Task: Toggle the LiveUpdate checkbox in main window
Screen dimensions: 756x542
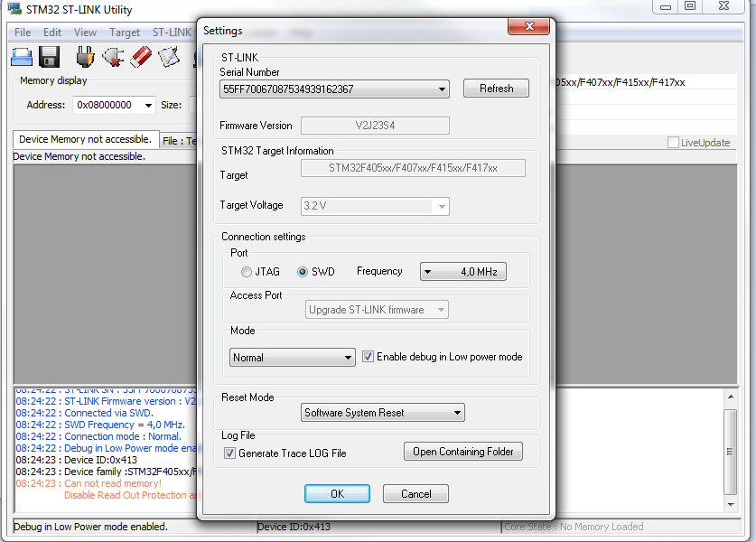Action: coord(673,143)
